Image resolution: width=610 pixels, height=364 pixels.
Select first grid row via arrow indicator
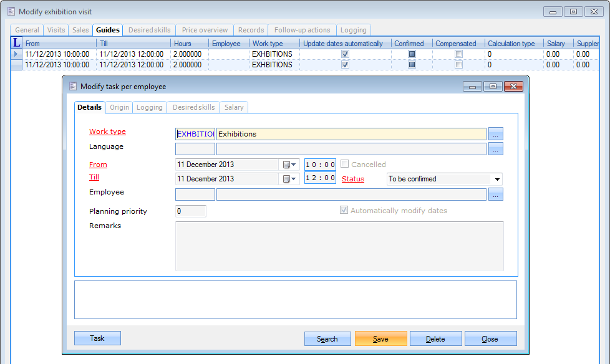click(17, 54)
